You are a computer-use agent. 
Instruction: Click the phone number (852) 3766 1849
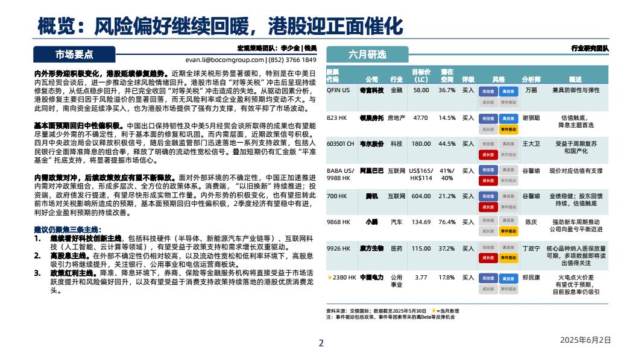click(292, 60)
